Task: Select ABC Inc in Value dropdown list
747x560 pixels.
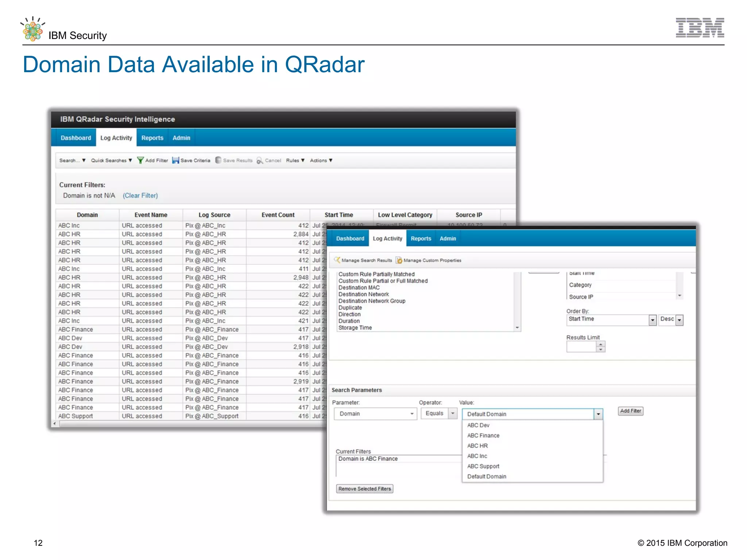Action: [533, 456]
